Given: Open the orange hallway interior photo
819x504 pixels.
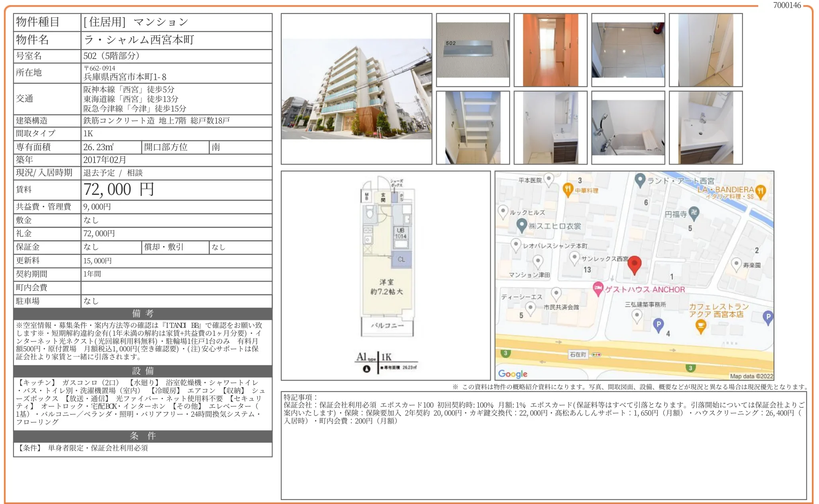Looking at the screenshot, I should coord(550,50).
